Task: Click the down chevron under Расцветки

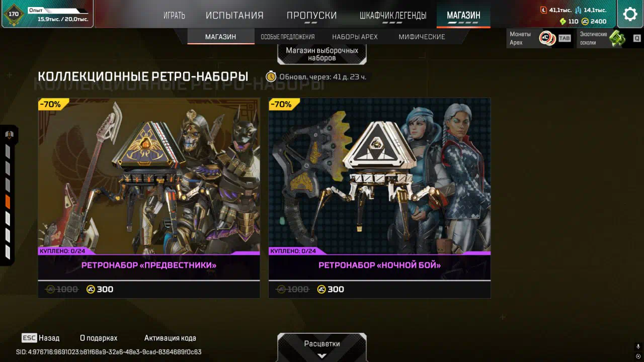Action: (x=322, y=356)
